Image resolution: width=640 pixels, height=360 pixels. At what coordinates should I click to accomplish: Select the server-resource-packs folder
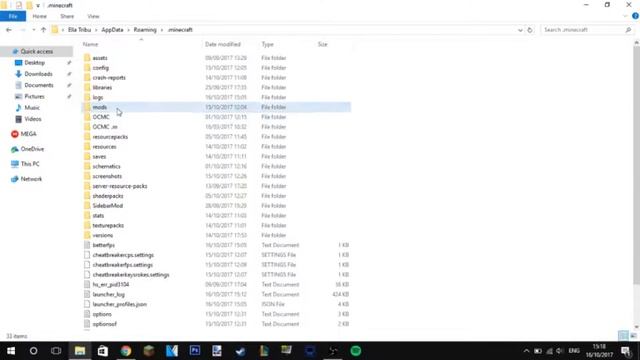point(120,186)
